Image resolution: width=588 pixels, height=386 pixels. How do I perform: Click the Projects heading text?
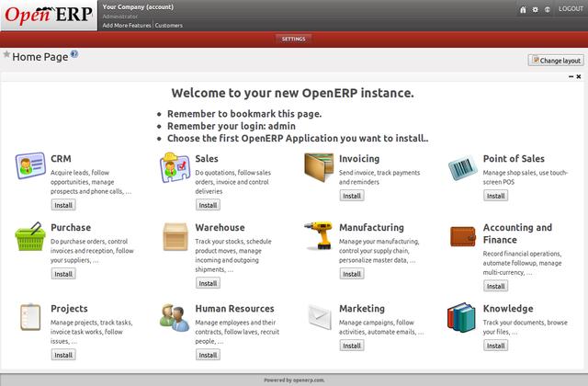[x=69, y=309]
